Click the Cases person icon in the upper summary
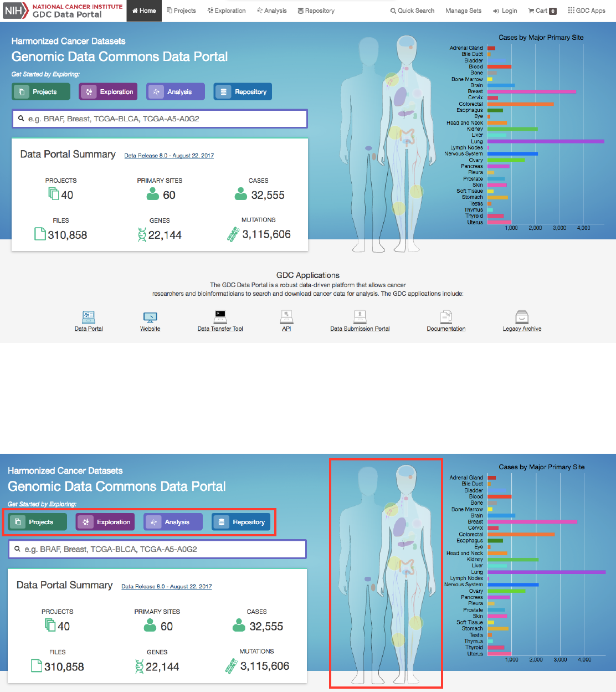The height and width of the screenshot is (692, 616). tap(241, 194)
